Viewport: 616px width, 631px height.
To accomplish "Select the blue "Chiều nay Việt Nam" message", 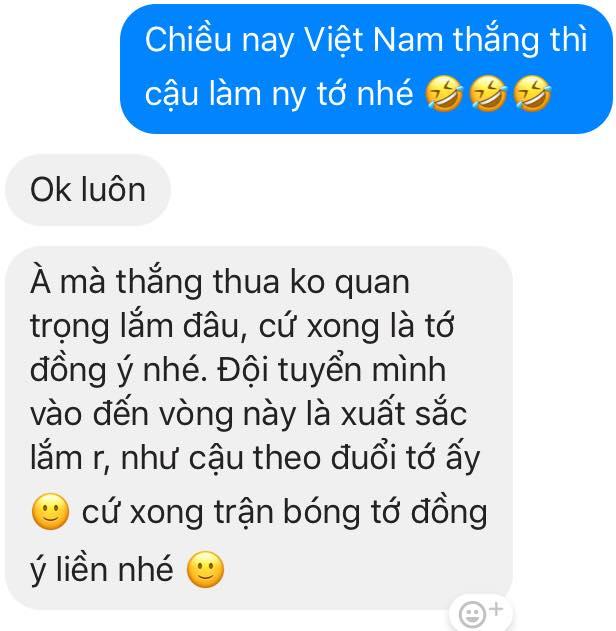I will 367,68.
